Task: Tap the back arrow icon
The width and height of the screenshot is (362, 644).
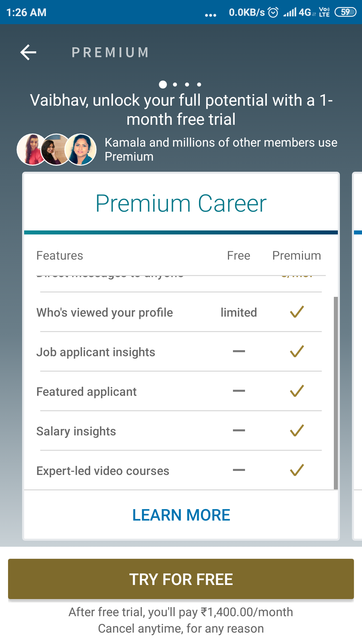Action: coord(28,52)
